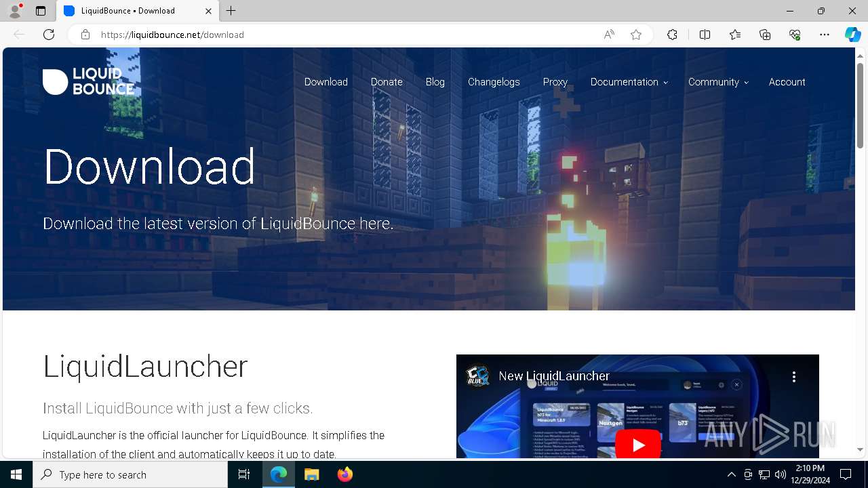
Task: Open the Favorites list icon
Action: click(735, 35)
